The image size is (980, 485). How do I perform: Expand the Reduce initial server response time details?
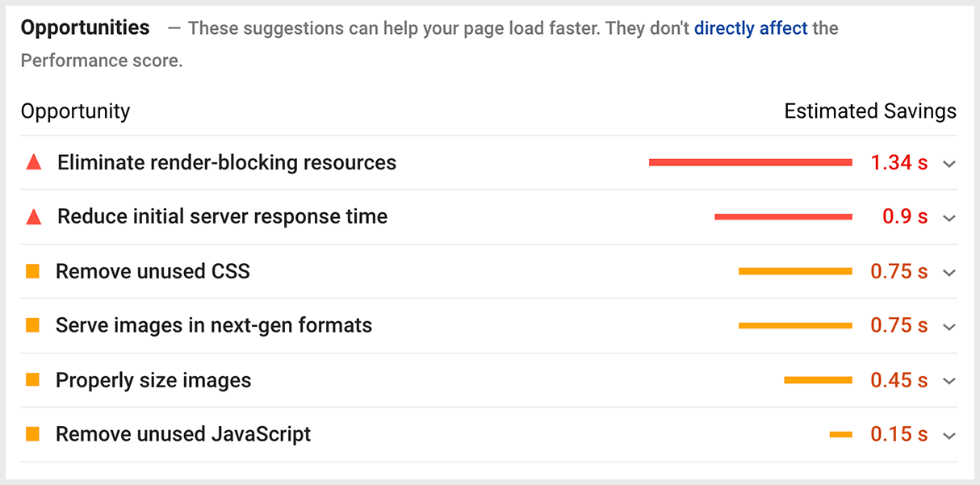949,217
